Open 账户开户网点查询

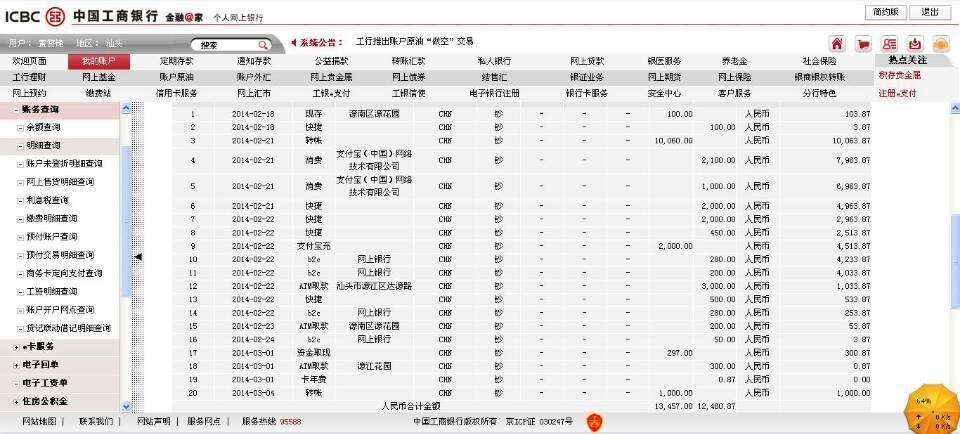pyautogui.click(x=60, y=310)
